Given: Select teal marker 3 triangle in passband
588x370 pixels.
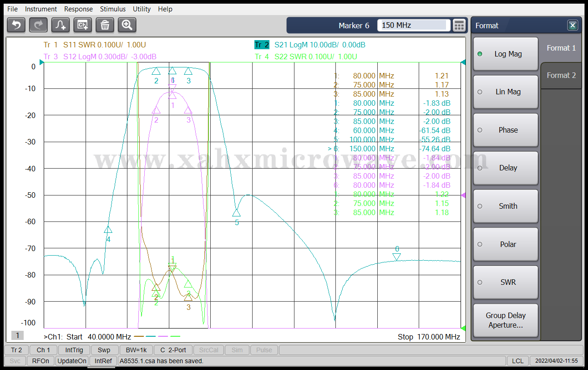Looking at the screenshot, I should point(188,71).
